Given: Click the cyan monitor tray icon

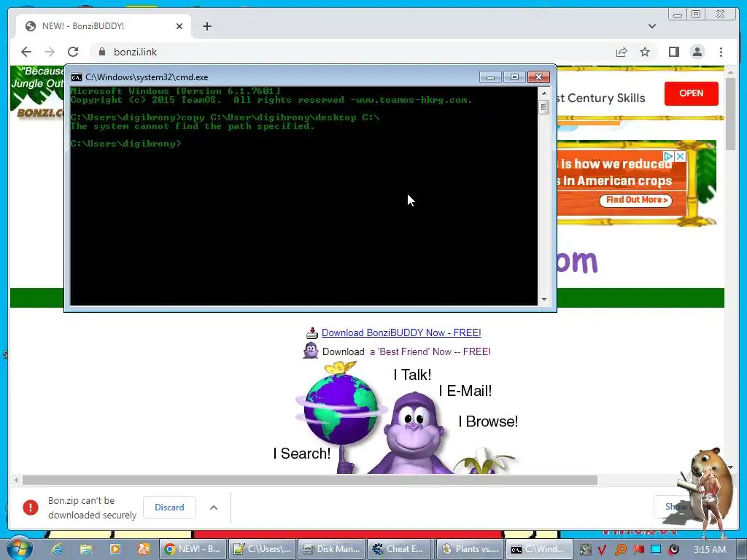Looking at the screenshot, I should [656, 549].
